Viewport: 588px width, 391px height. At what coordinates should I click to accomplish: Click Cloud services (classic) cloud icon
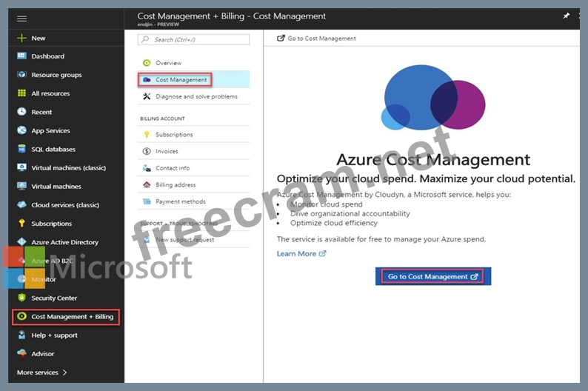(21, 204)
